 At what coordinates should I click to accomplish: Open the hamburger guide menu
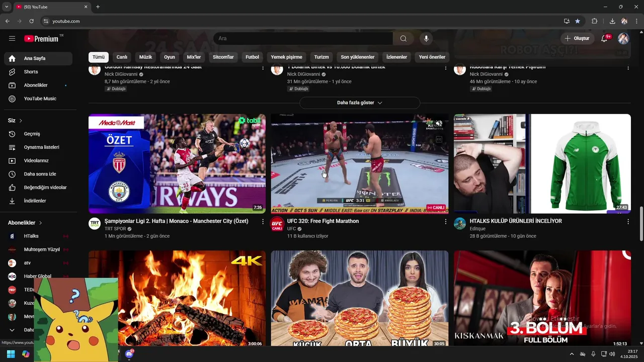coord(12,38)
